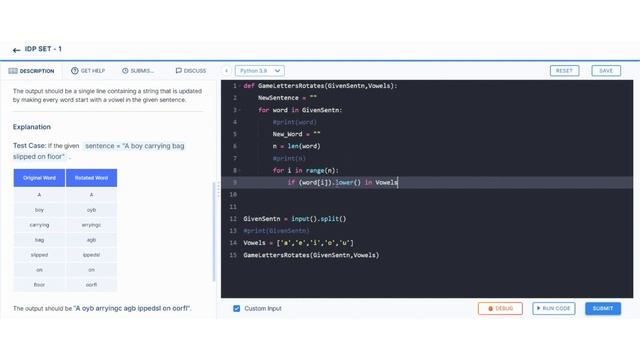Click the 'Rotated Word' table header
The height and width of the screenshot is (360, 640).
91,178
